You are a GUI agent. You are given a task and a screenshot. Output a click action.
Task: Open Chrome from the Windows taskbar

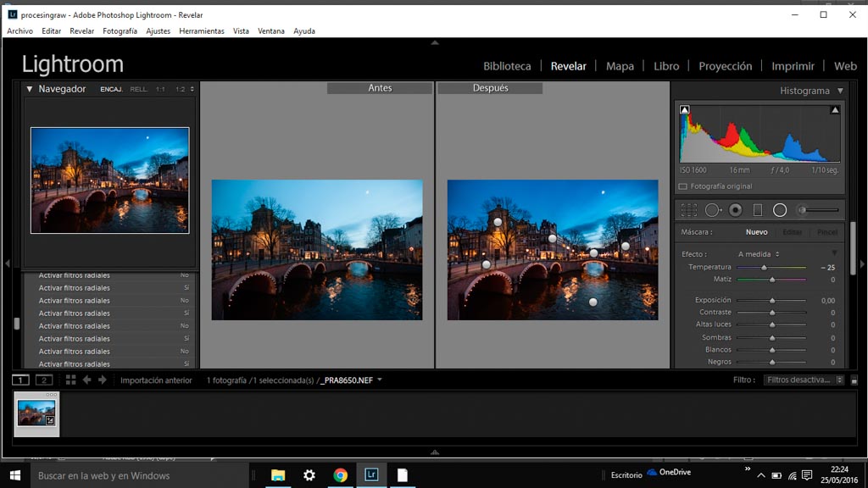pyautogui.click(x=340, y=475)
